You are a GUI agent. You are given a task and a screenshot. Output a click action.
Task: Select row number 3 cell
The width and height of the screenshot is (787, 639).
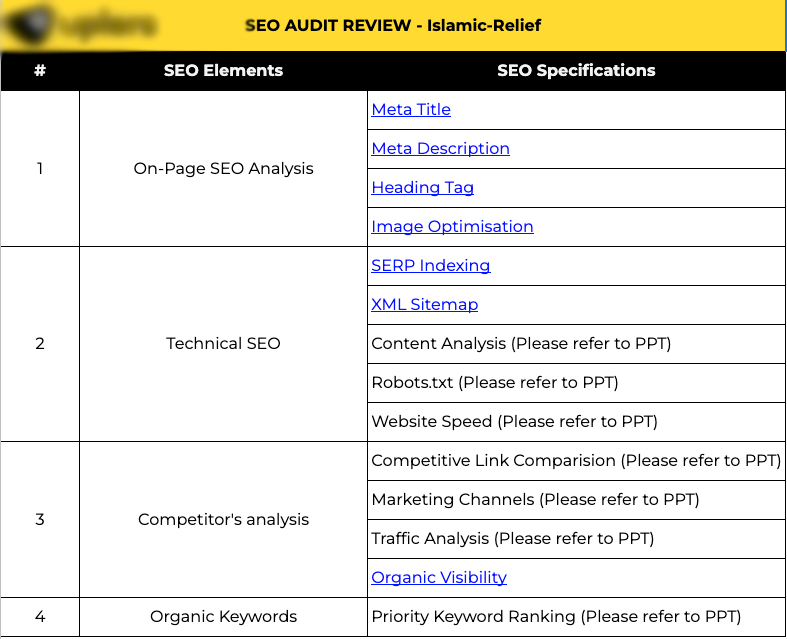pyautogui.click(x=40, y=520)
